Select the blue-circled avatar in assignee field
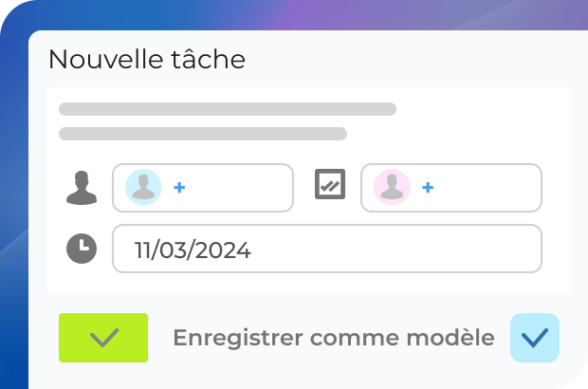 pos(143,188)
